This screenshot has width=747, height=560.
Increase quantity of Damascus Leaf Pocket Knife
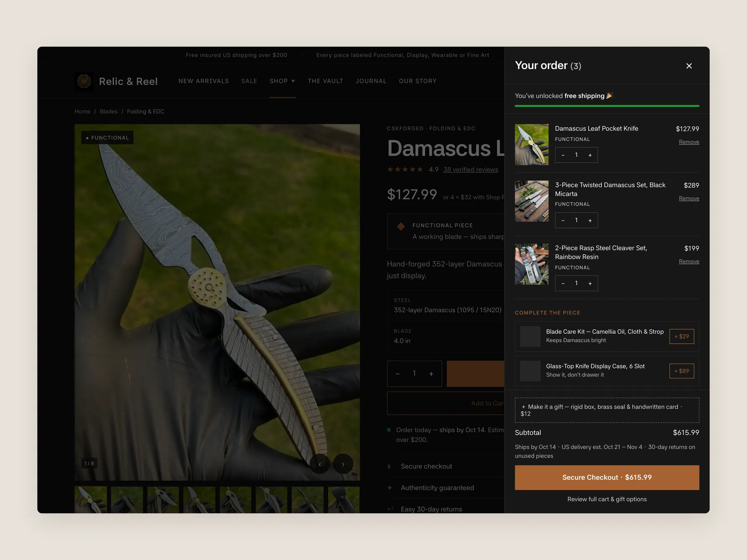tap(590, 155)
